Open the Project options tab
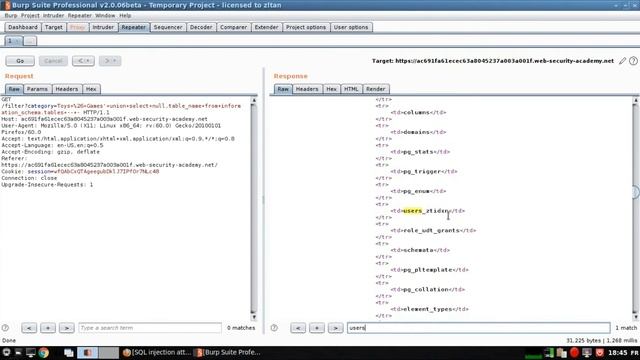 pos(306,27)
